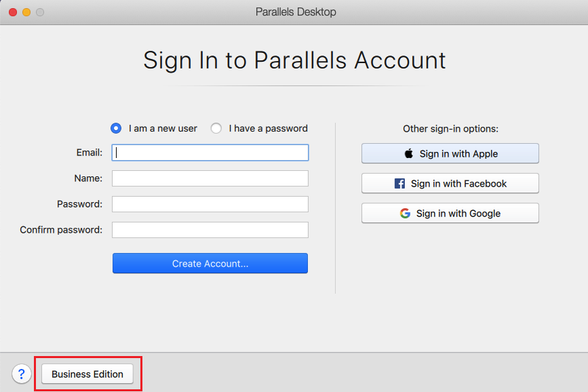Click the "Confirm password:" label
This screenshot has height=392, width=588.
(61, 230)
